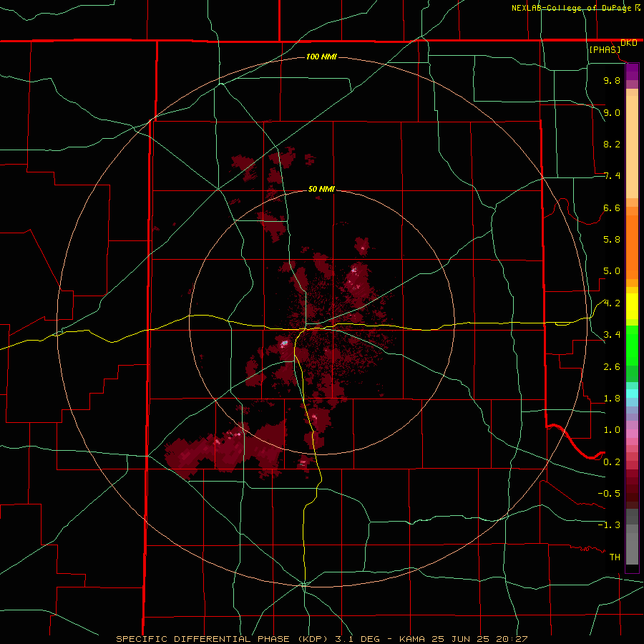Click the 0.2 value on the legend
Viewport: 644px width, 644px height.
point(612,462)
